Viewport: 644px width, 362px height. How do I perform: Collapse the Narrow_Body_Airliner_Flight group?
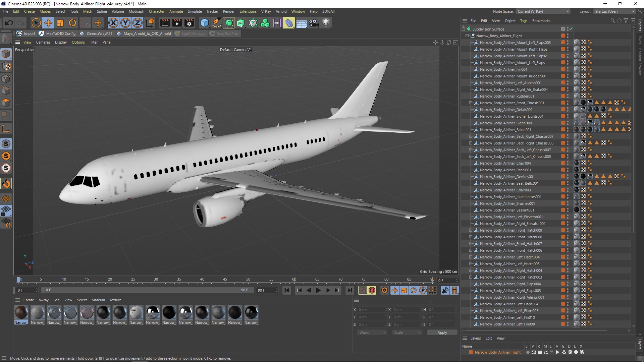[x=467, y=36]
